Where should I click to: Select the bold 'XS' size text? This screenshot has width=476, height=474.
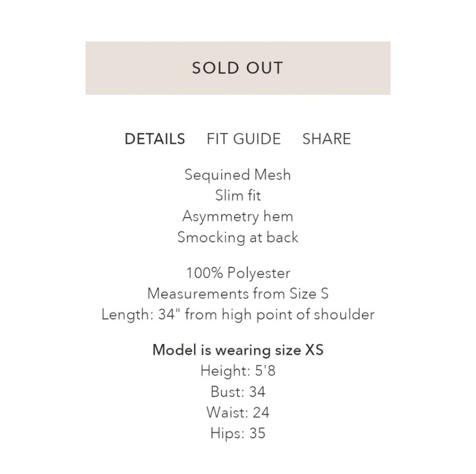[314, 350]
